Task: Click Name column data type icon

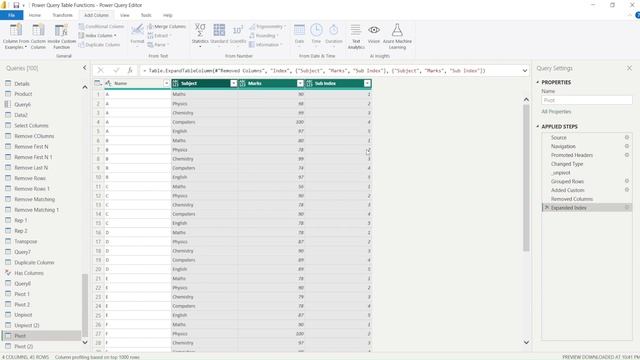Action: 109,83
